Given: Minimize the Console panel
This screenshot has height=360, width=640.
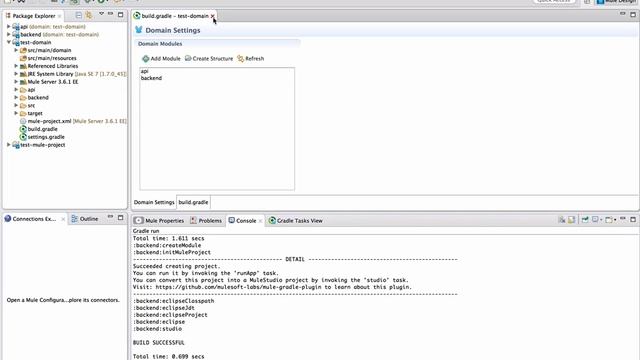Looking at the screenshot, I should pyautogui.click(x=623, y=218).
